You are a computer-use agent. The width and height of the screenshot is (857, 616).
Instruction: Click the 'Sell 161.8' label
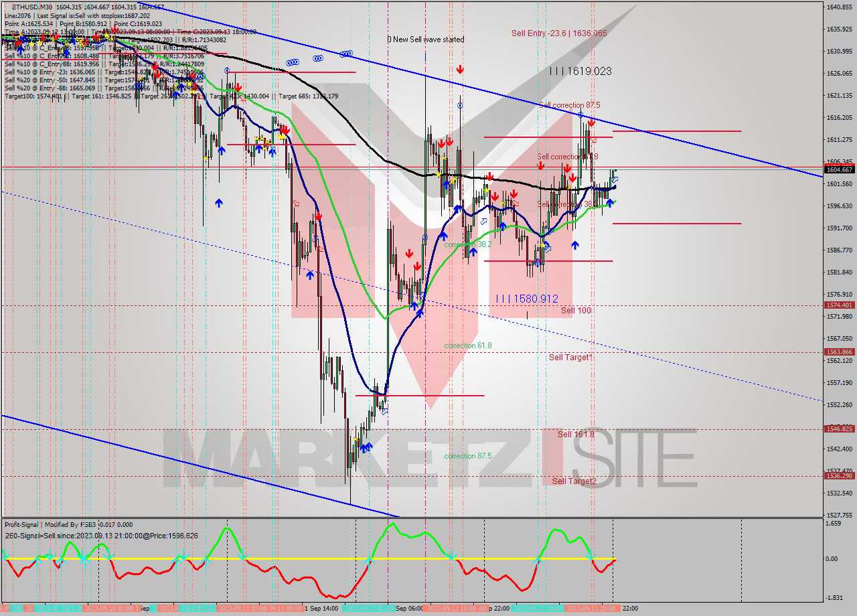click(576, 434)
